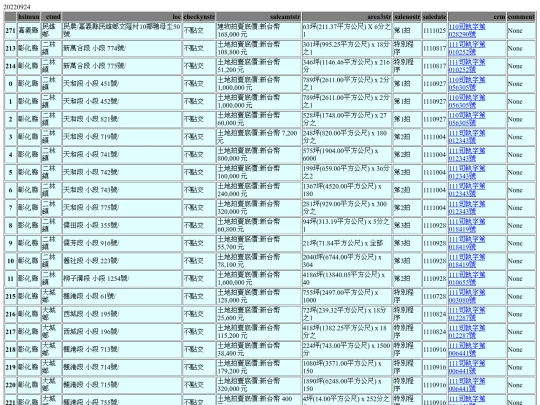
Task: Click the saleamtstr column header
Action: [259, 17]
